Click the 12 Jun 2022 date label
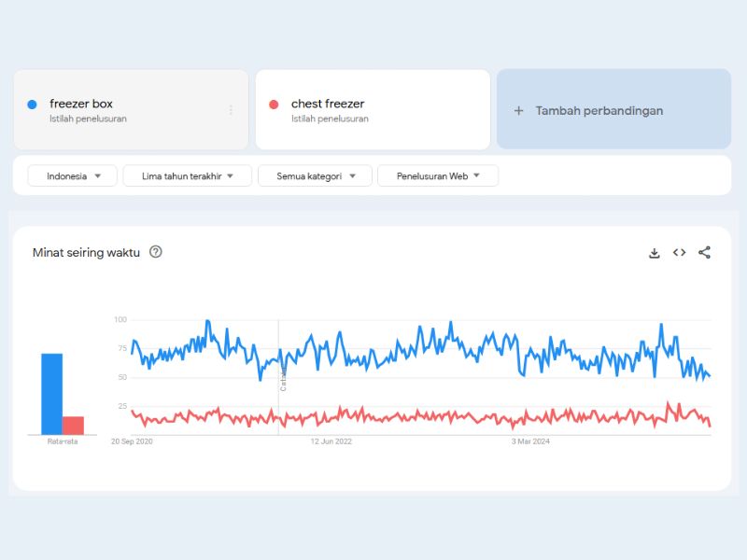Image resolution: width=747 pixels, height=560 pixels. tap(331, 441)
